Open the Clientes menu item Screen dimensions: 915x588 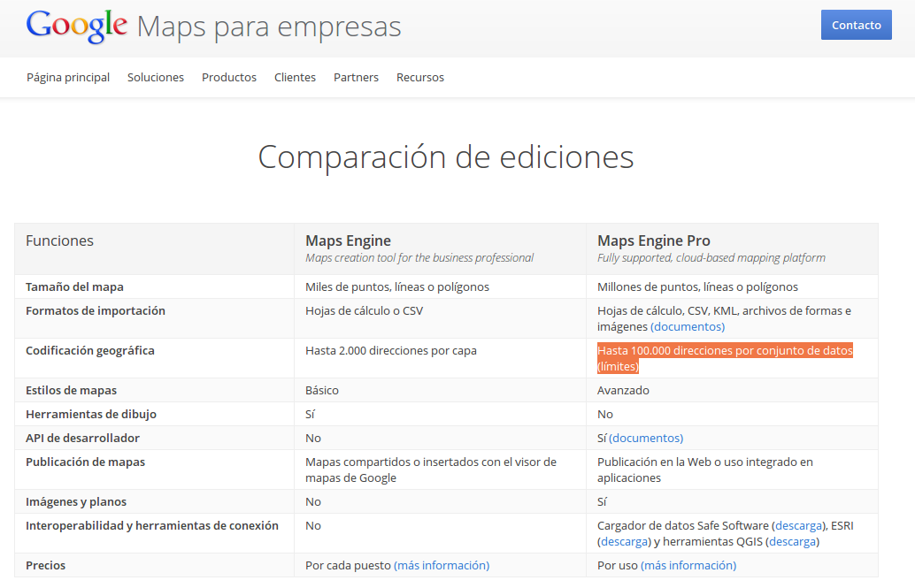click(x=295, y=78)
